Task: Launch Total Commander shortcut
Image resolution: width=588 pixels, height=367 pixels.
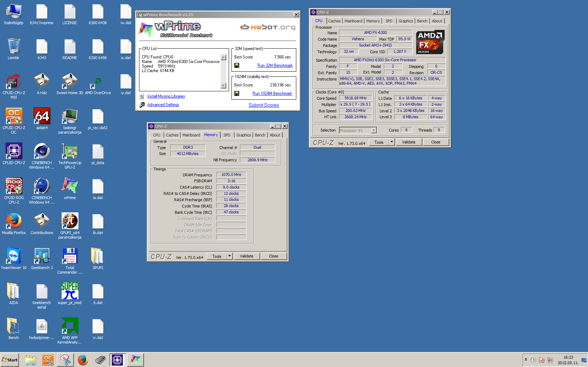Action: click(70, 261)
